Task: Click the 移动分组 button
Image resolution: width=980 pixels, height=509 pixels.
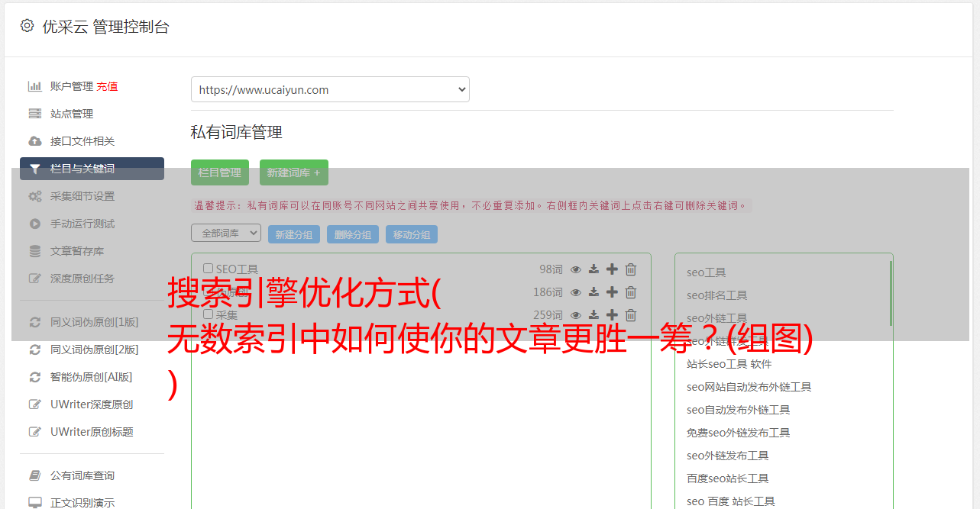Action: pos(412,234)
